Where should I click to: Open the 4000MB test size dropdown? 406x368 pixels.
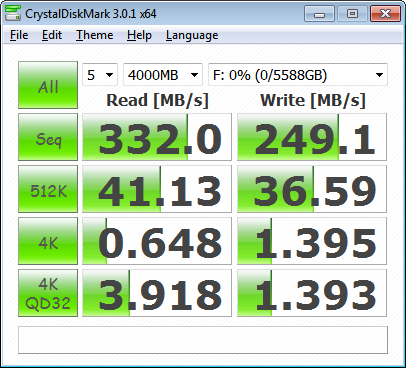(163, 75)
